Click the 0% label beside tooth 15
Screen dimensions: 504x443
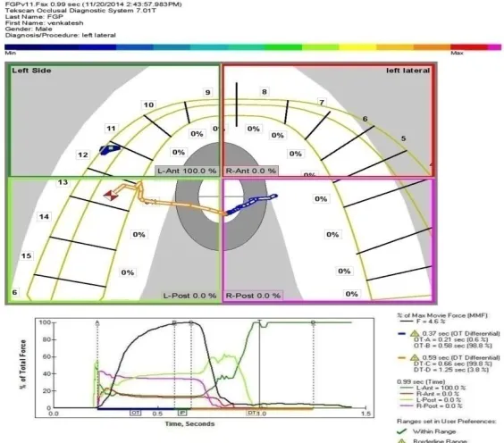[x=128, y=272]
